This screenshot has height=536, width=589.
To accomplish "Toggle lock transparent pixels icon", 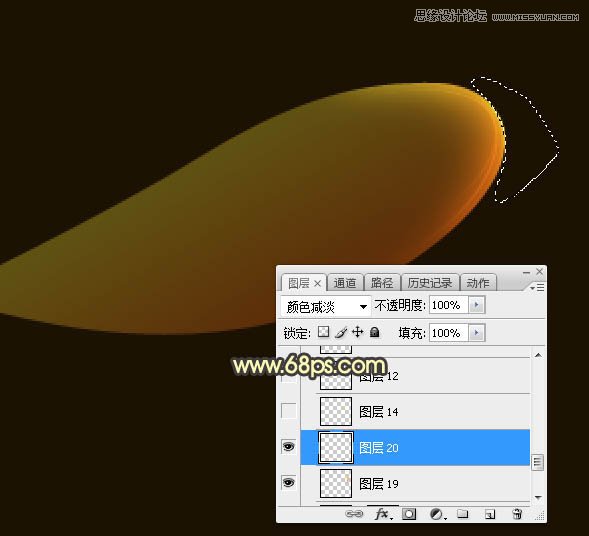I will coord(323,332).
